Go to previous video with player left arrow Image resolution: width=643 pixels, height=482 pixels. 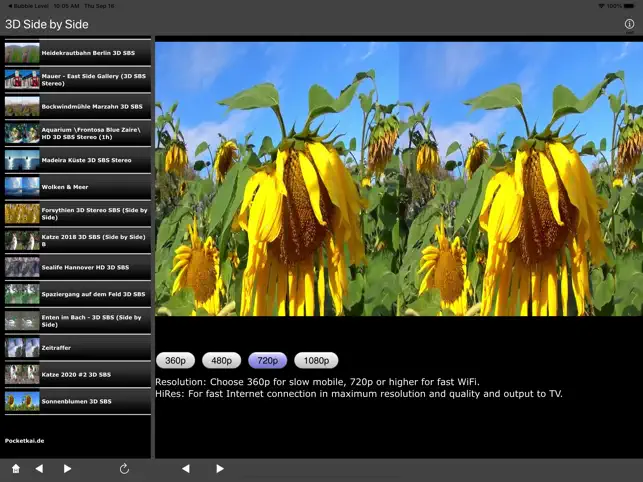tap(186, 468)
